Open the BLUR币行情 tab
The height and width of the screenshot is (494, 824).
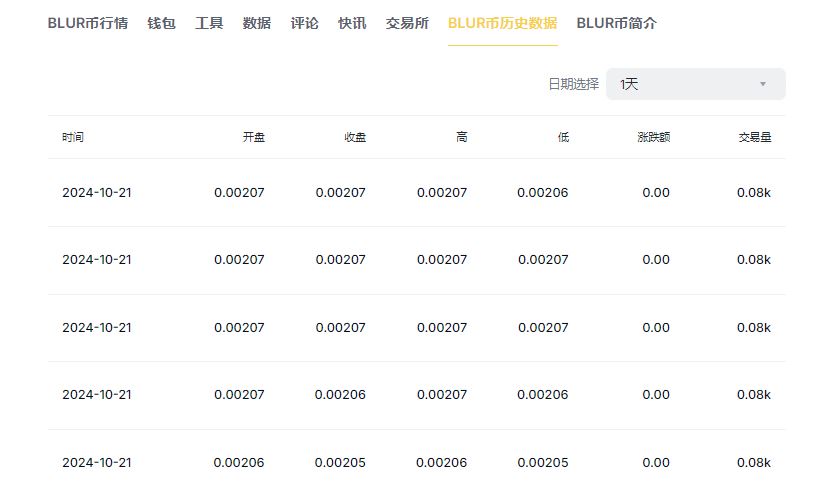tap(88, 23)
